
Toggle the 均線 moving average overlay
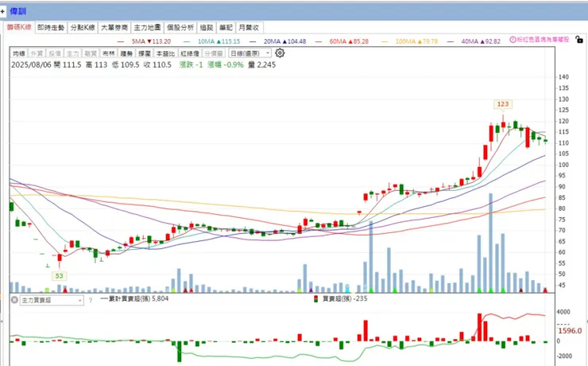click(x=19, y=53)
